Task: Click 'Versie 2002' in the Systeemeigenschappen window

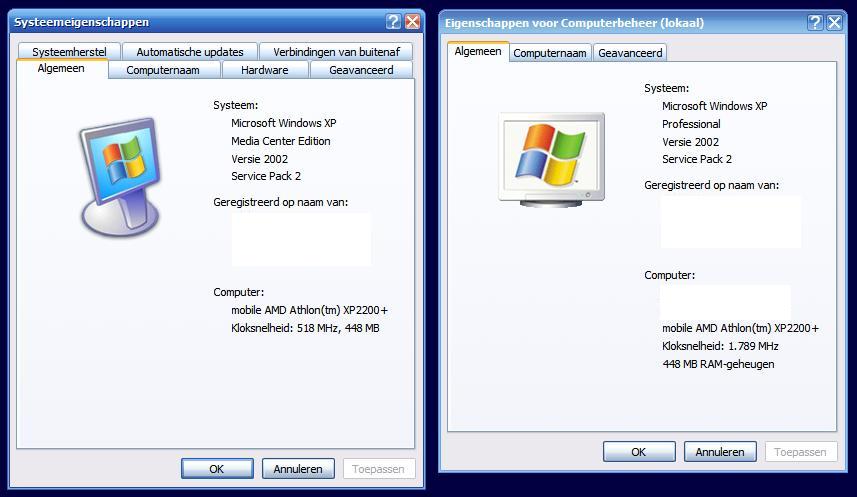Action: click(x=259, y=159)
